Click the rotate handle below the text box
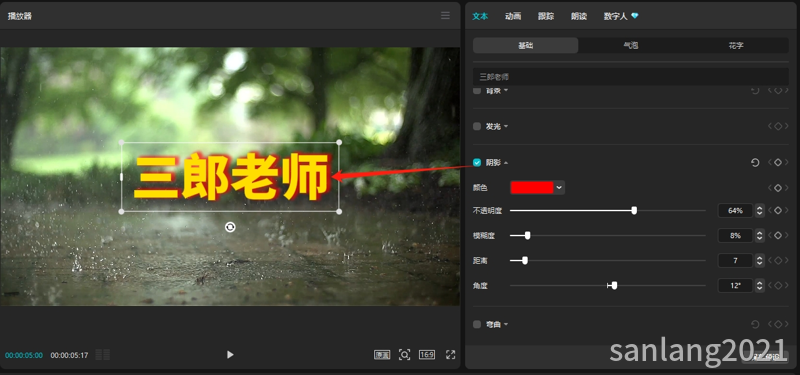This screenshot has height=375, width=800. click(x=230, y=227)
